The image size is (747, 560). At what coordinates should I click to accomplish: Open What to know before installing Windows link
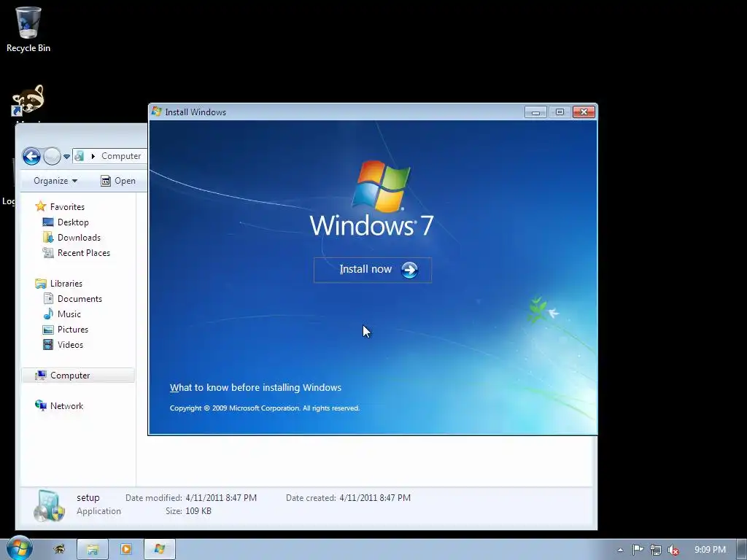[x=255, y=388]
